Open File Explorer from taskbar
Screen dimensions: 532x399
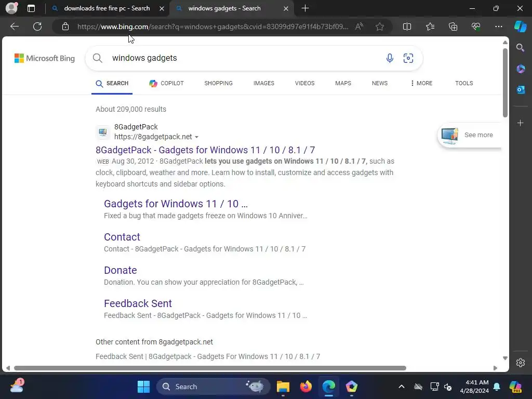coord(283,387)
